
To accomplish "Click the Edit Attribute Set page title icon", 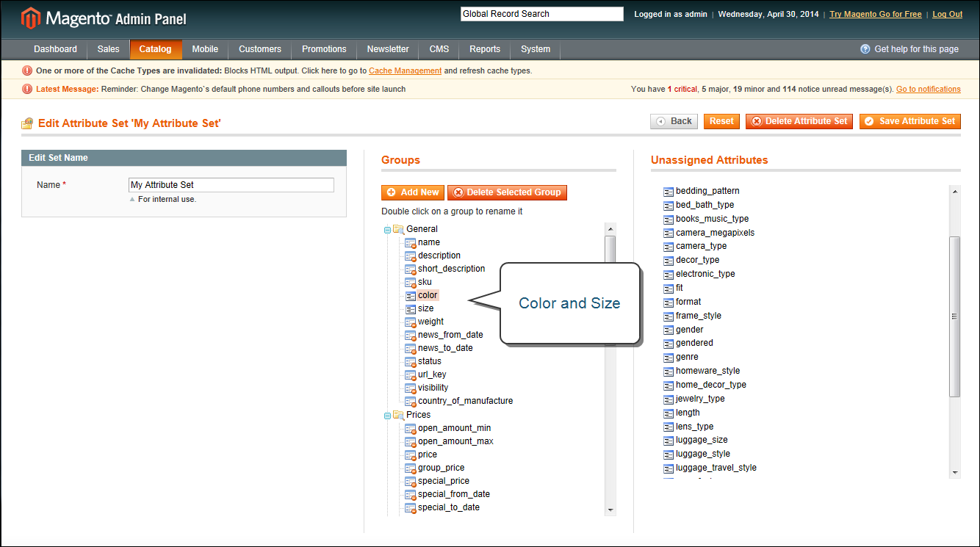I will [x=28, y=123].
